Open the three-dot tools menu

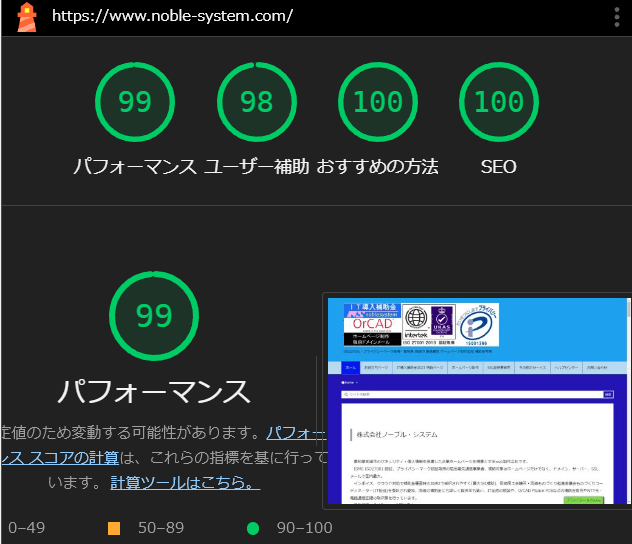616,16
